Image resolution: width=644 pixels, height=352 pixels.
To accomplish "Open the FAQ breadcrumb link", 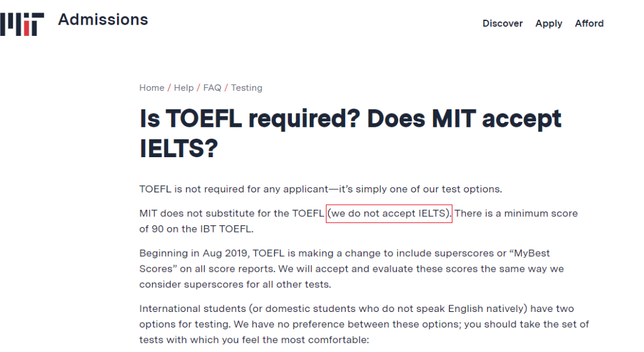I will [x=212, y=88].
